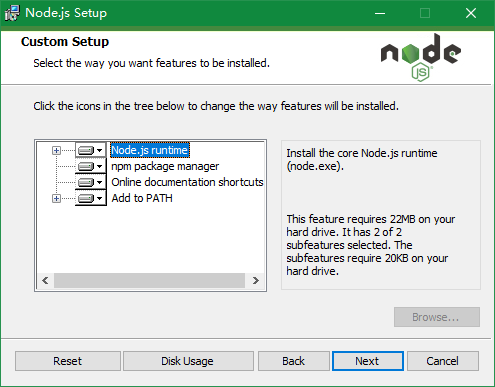Click the feature tree right scroll arrow
Viewport: 495px width, 387px height.
255,281
